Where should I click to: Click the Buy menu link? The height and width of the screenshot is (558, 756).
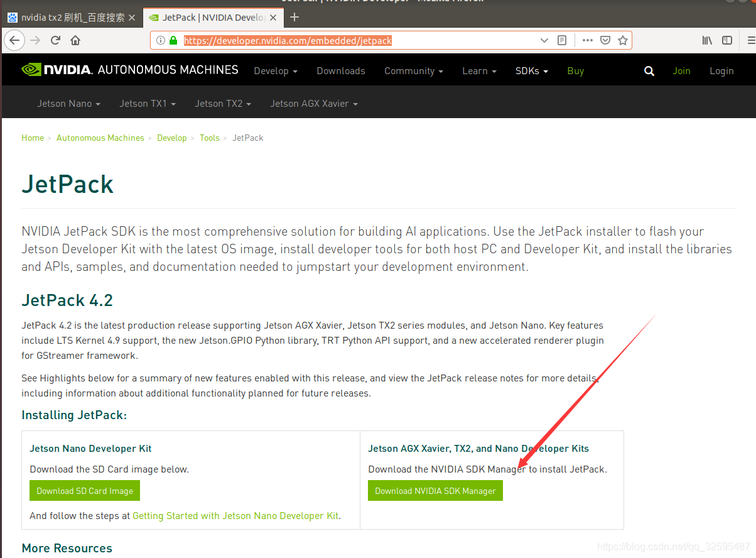coord(576,71)
